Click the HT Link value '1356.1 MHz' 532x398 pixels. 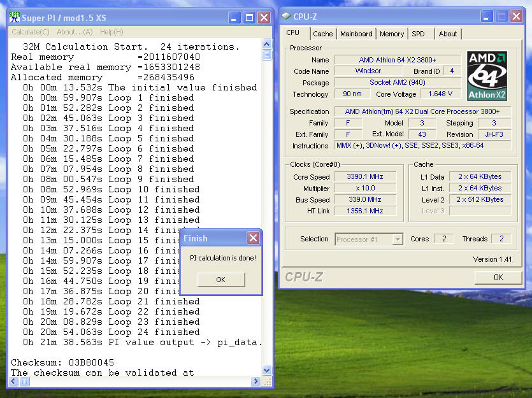pyautogui.click(x=365, y=211)
